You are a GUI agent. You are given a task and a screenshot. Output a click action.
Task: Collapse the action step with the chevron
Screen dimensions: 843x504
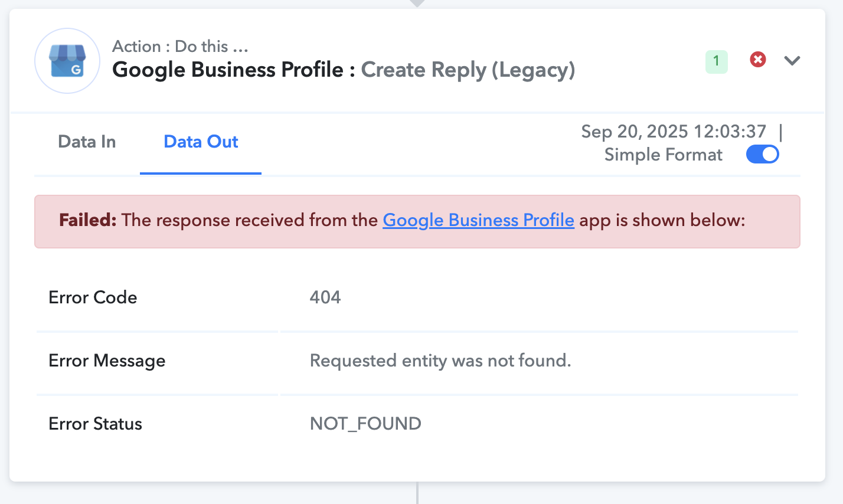[x=792, y=60]
